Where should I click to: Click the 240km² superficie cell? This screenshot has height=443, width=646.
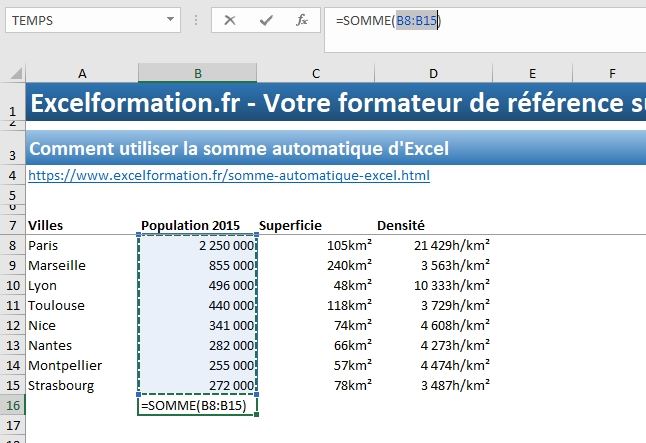316,265
